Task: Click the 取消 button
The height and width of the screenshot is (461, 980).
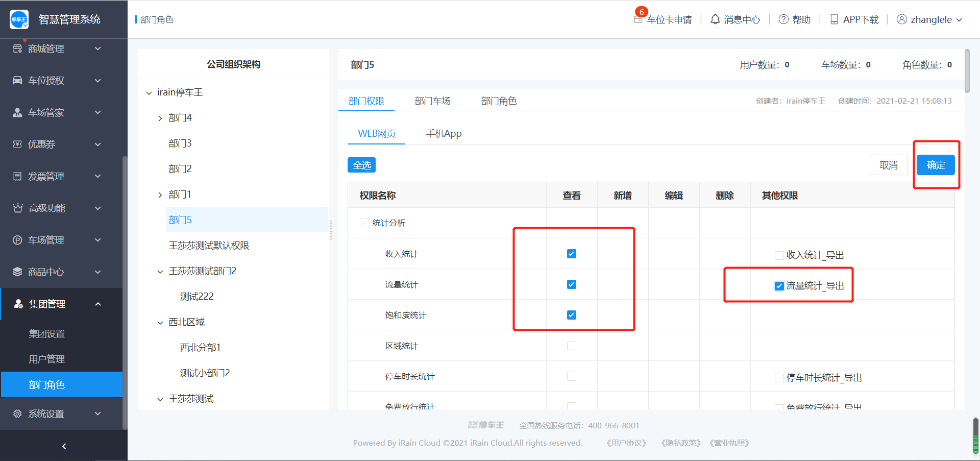Action: point(889,165)
